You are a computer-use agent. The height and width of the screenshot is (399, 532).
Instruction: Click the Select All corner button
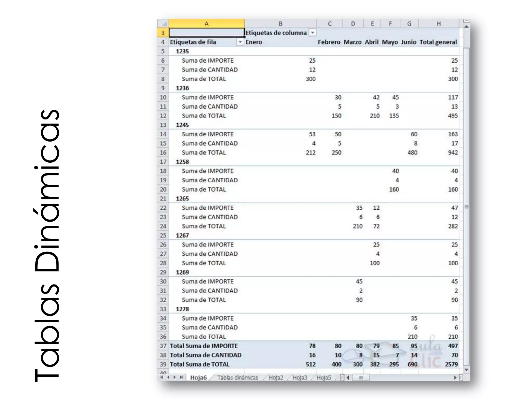(163, 24)
